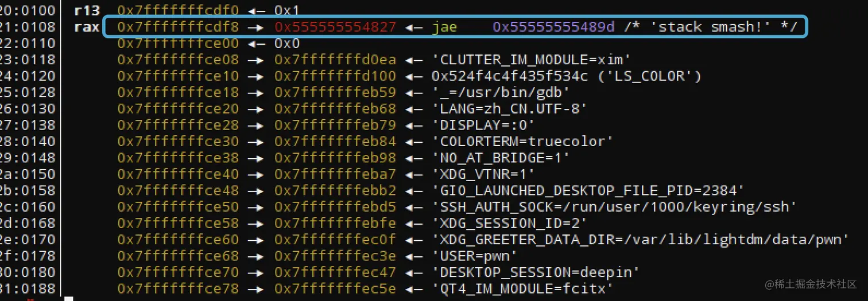Select stack address 0x7fffffffce50
Viewport: 868px width, 301px height.
pyautogui.click(x=178, y=206)
